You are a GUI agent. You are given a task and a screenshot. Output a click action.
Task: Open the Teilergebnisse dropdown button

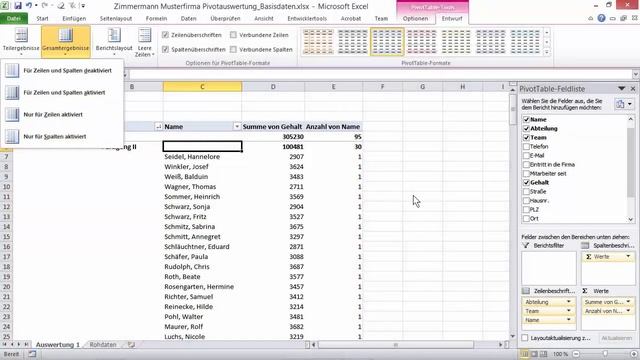click(21, 41)
